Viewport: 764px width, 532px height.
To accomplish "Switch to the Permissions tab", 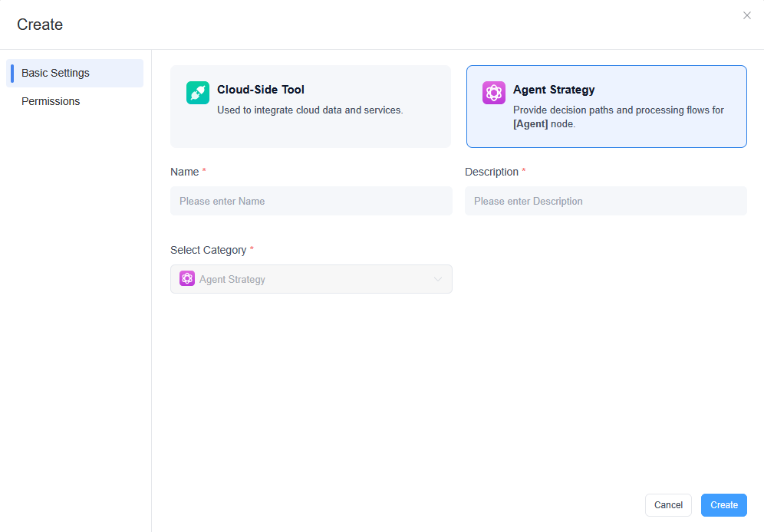I will coord(51,101).
